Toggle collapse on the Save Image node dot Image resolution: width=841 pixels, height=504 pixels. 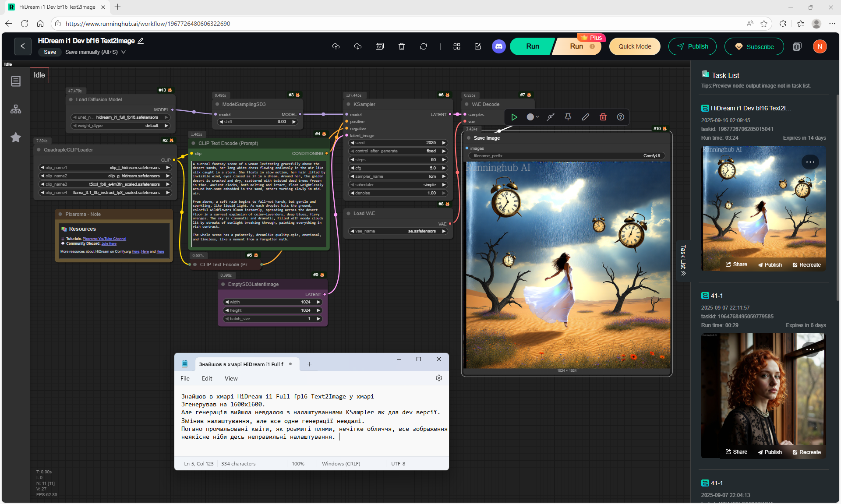[469, 138]
